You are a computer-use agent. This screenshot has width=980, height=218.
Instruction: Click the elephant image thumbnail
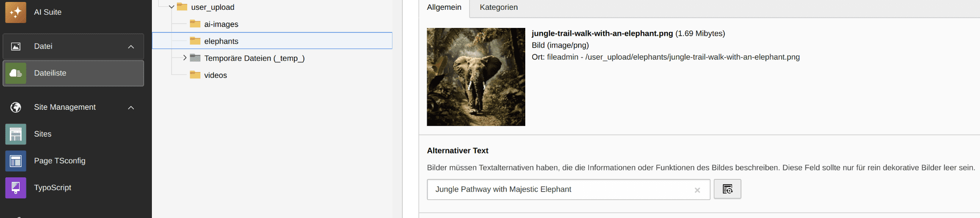(x=476, y=77)
